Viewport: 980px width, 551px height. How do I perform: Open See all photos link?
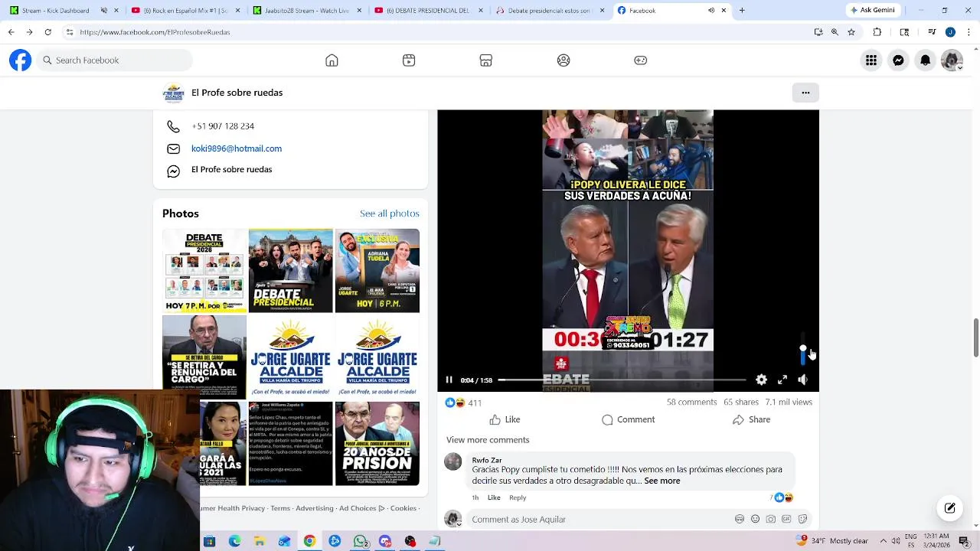point(390,214)
